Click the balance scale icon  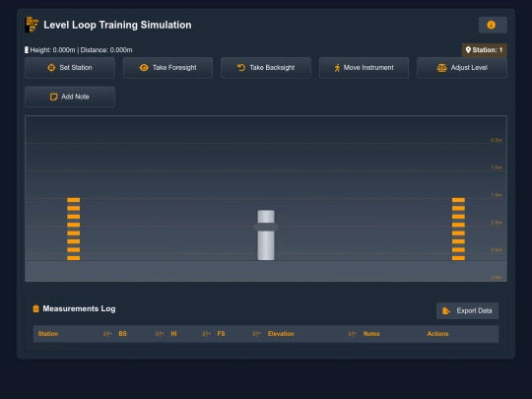point(441,68)
